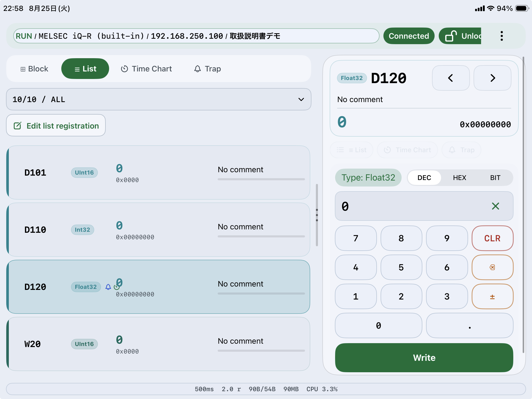This screenshot has height=399, width=532.
Task: Click the Float32 badge beside D120 heading
Action: 352,78
